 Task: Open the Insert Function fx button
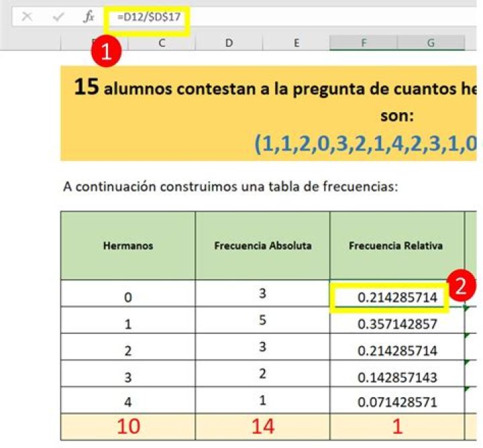click(89, 16)
